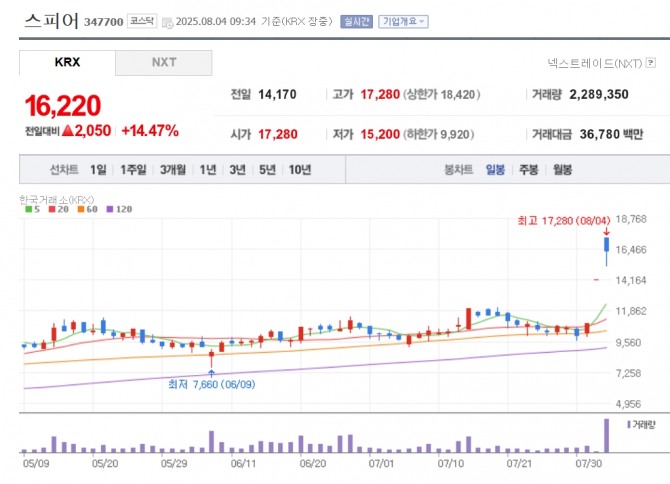
Task: Click the red up-triangle change icon
Action: click(68, 131)
